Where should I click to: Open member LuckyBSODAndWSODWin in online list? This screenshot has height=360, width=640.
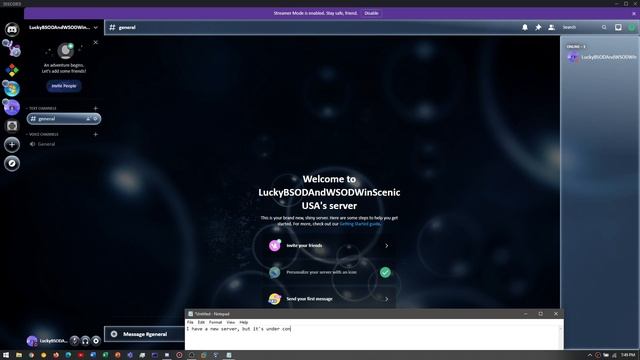tap(601, 57)
